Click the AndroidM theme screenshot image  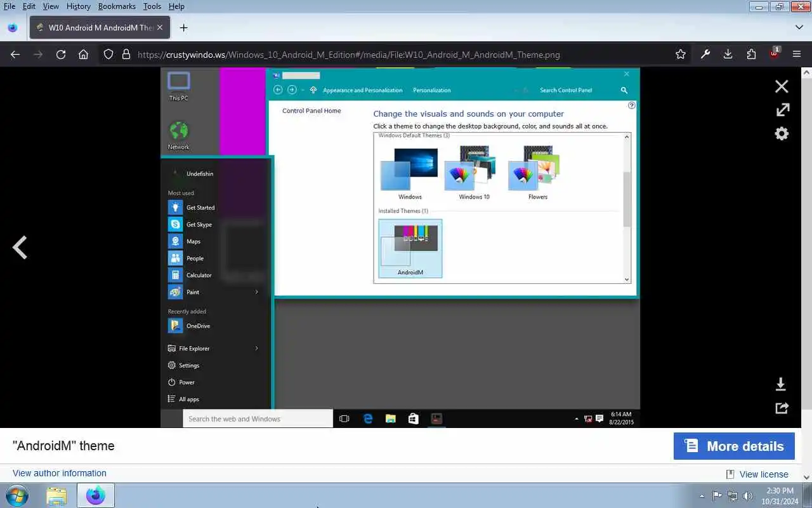pos(400,248)
